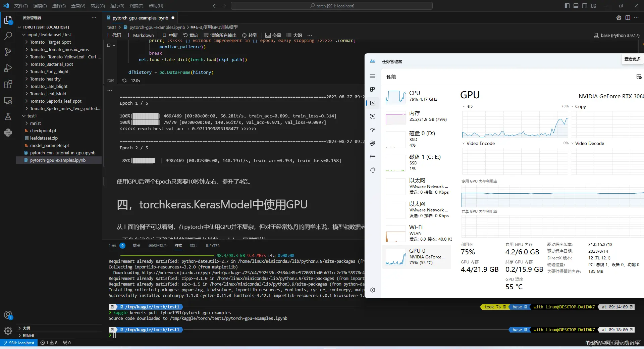Image resolution: width=644 pixels, height=349 pixels.
Task: Stop the running cell execution
Action: click(109, 45)
